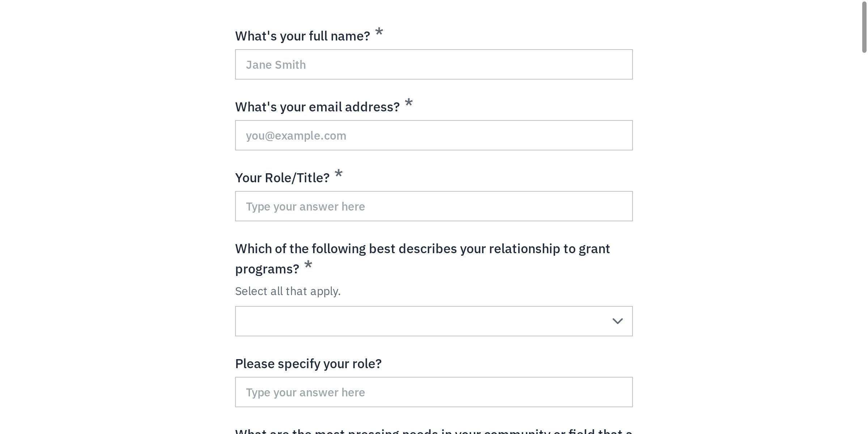Click the 'Your Role/Title?' question text

coord(282,177)
